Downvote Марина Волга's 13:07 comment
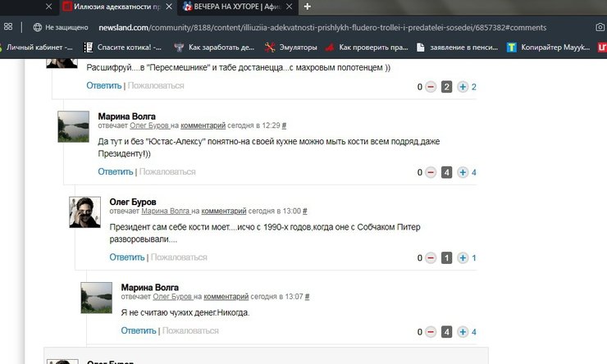Image resolution: width=607 pixels, height=364 pixels. 430,332
